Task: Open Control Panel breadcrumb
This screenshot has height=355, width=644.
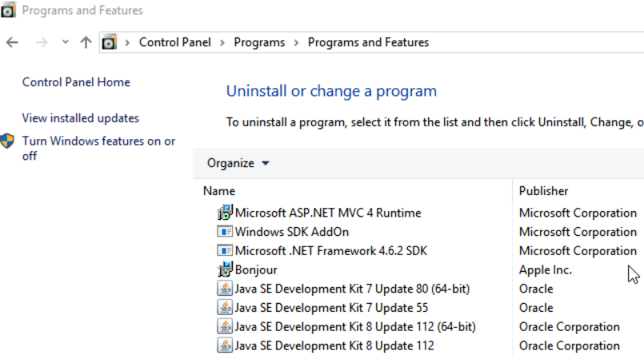Action: coord(175,42)
